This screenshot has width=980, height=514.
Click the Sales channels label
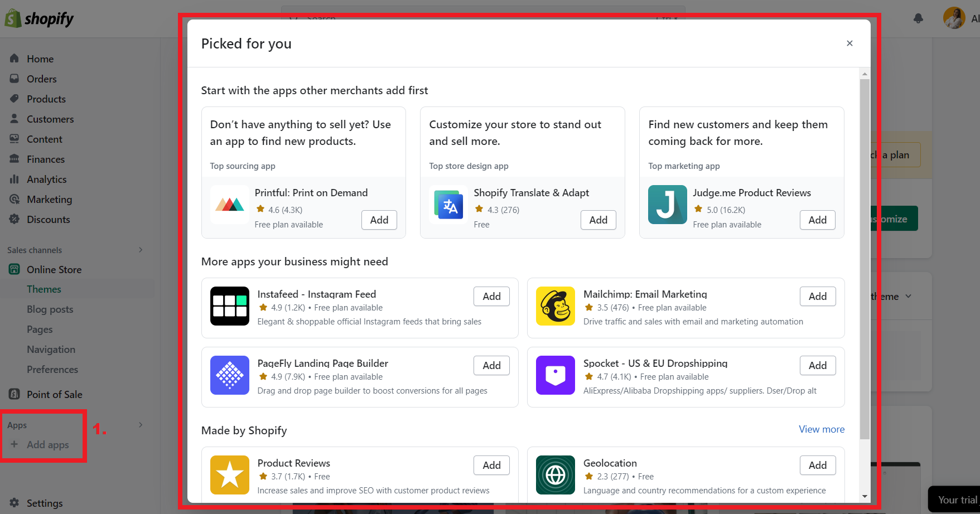point(35,250)
